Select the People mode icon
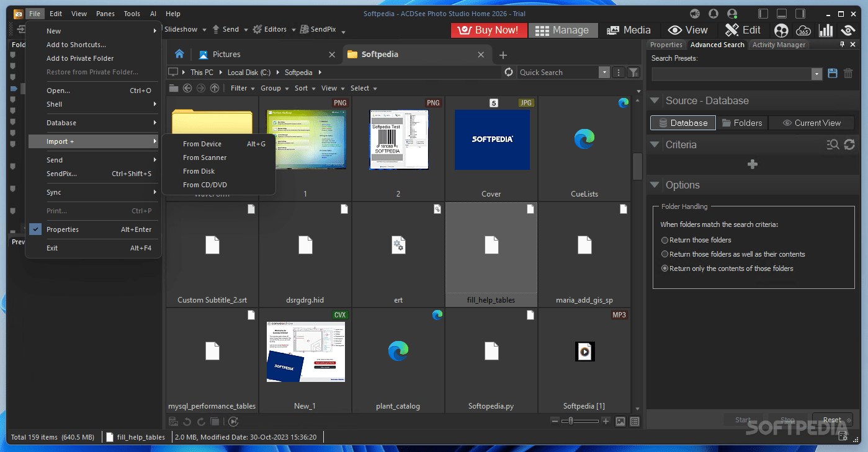The width and height of the screenshot is (868, 452). (781, 30)
